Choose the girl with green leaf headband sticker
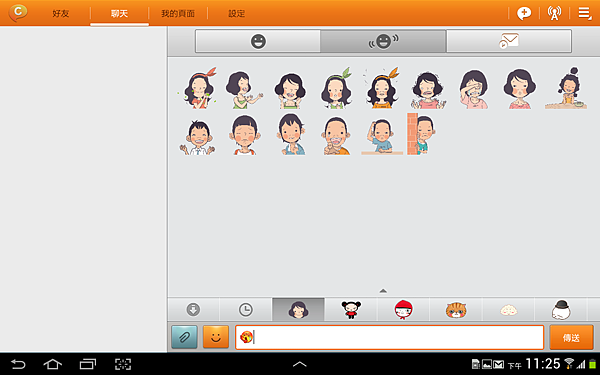Screen dimensions: 600x375 [x=336, y=89]
